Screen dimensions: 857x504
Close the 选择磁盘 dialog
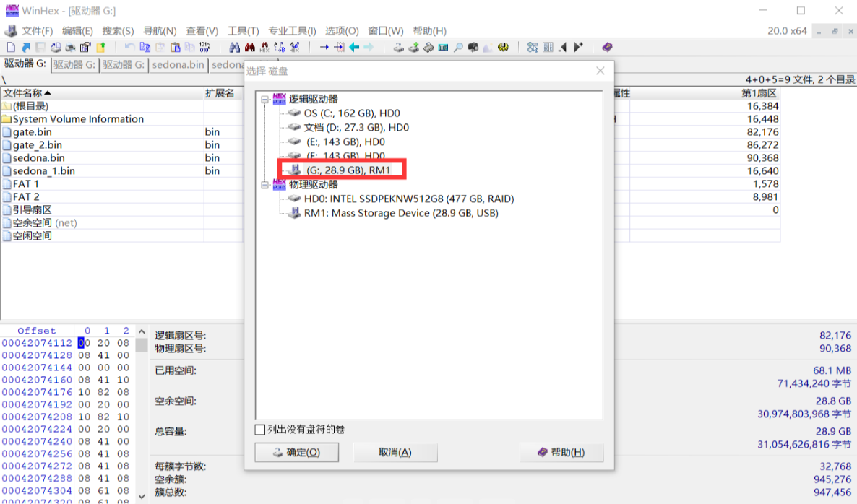point(600,71)
